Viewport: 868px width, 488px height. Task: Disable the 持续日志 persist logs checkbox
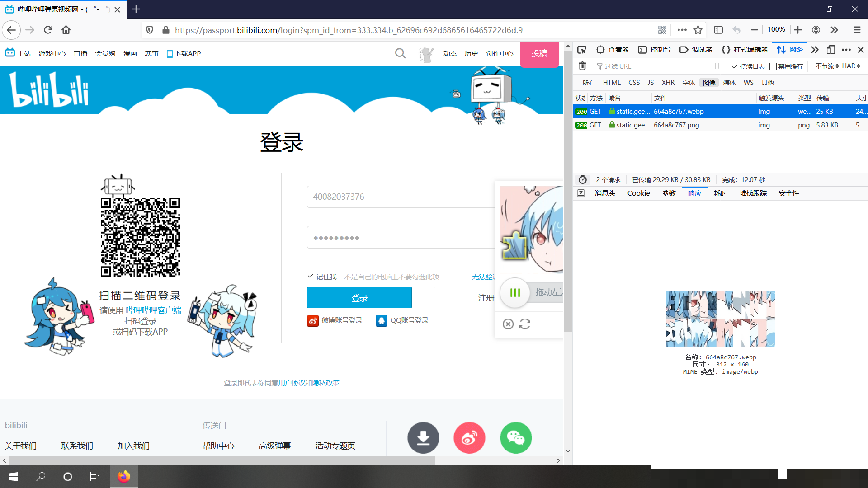735,66
